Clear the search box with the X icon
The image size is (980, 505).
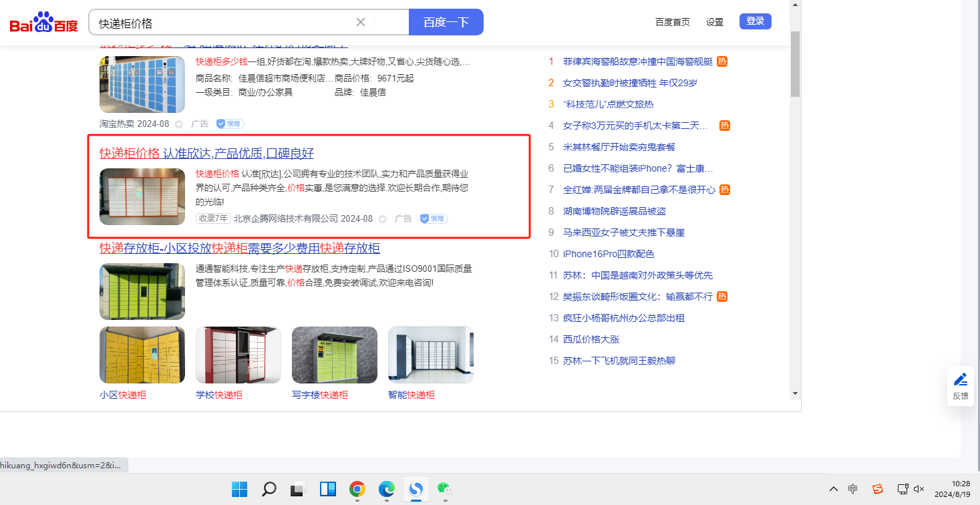click(x=361, y=22)
